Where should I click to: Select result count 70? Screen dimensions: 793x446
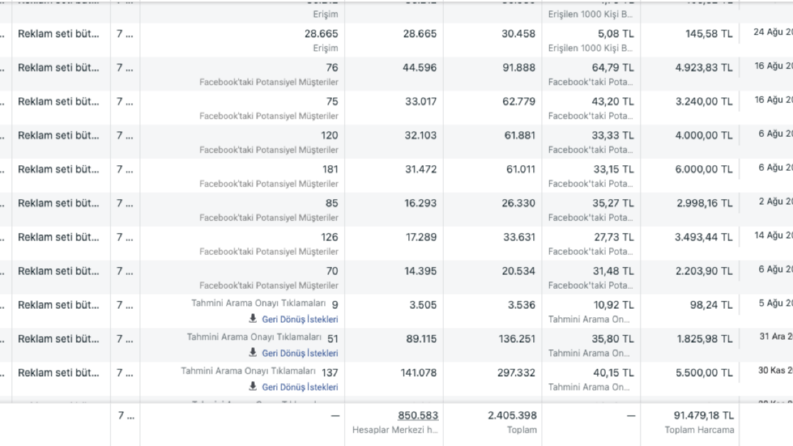click(332, 271)
